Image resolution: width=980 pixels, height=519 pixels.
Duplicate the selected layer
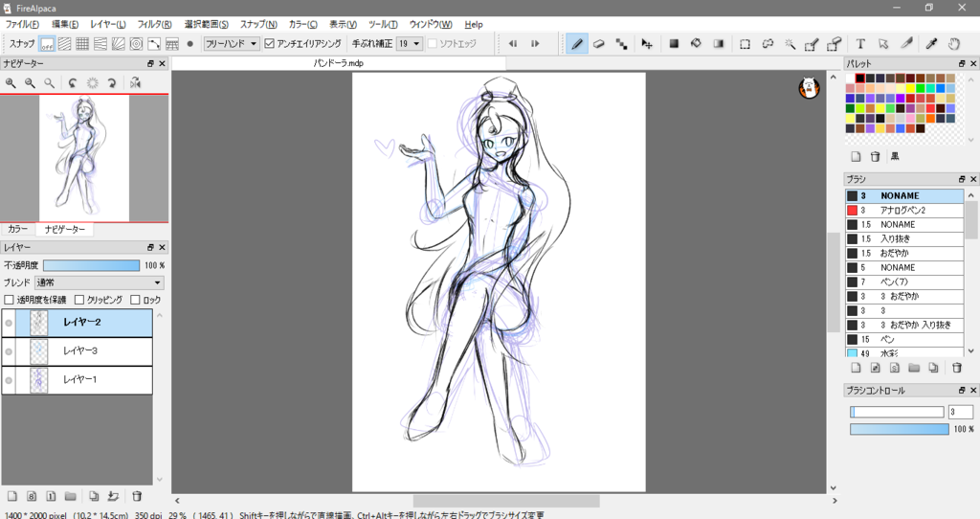pyautogui.click(x=94, y=496)
